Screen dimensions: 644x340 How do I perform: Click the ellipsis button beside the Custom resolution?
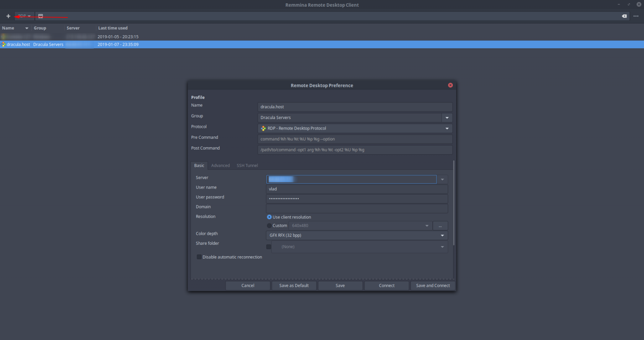(x=440, y=226)
